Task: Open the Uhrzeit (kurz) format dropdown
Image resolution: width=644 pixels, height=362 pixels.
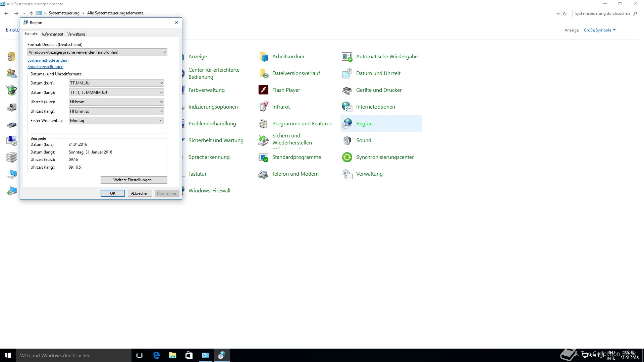Action: pos(116,102)
